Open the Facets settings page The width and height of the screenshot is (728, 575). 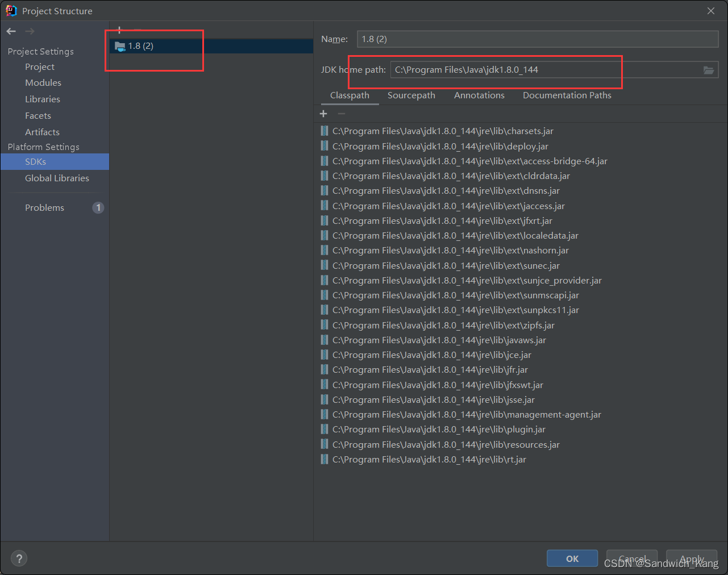click(38, 115)
